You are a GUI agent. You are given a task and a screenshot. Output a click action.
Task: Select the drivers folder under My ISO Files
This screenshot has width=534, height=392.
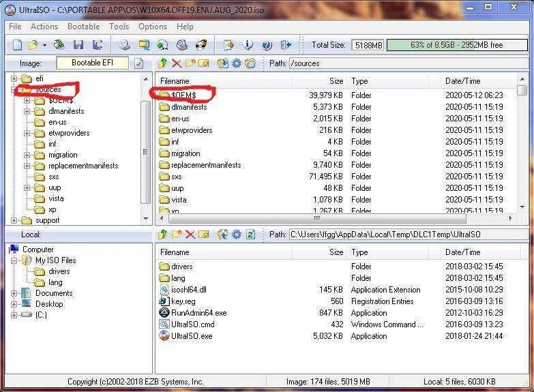click(59, 271)
